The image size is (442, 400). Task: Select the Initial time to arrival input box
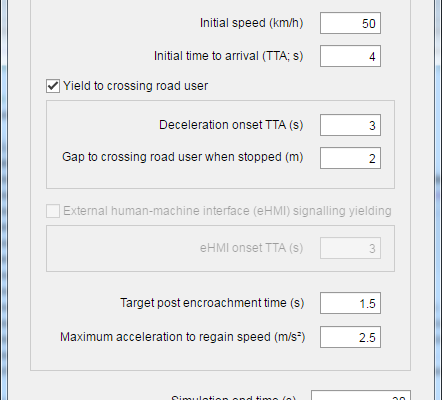pos(350,56)
